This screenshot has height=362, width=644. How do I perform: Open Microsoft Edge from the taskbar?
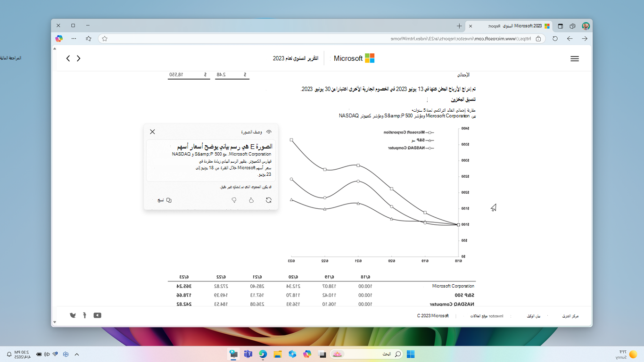click(263, 354)
